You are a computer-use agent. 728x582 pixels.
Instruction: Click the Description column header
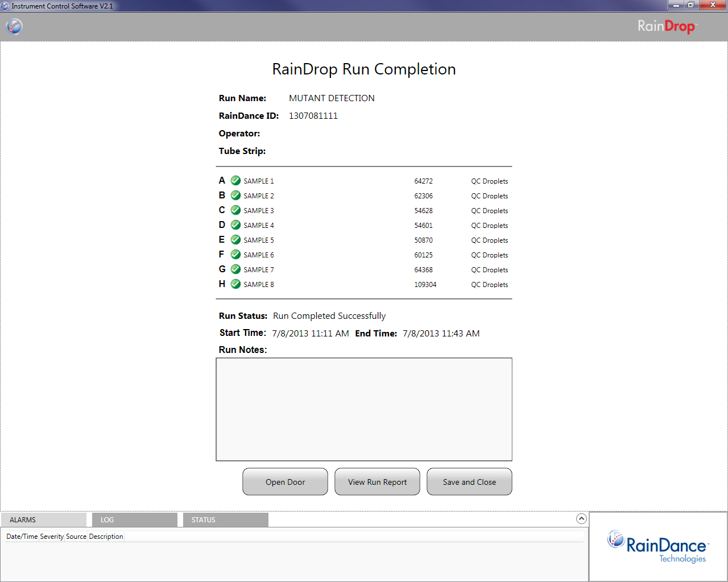coord(106,537)
